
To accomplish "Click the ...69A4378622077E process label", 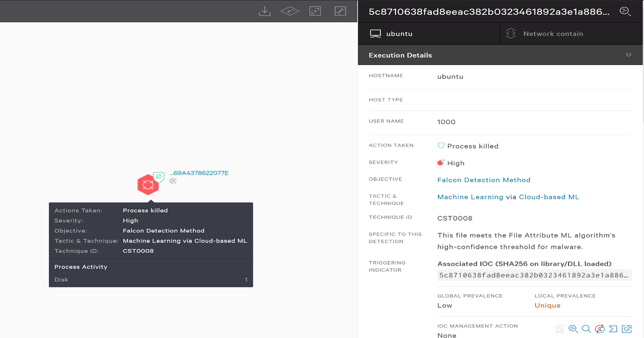I will click(199, 173).
